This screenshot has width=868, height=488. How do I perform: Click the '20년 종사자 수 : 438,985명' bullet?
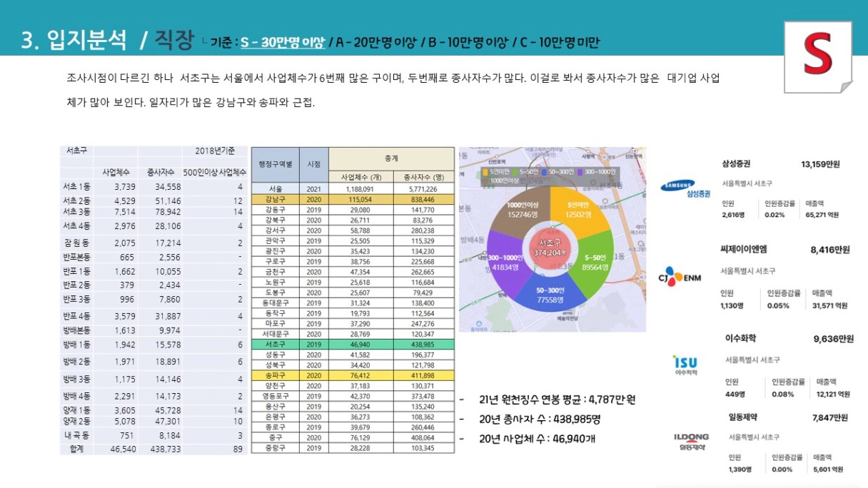point(540,419)
